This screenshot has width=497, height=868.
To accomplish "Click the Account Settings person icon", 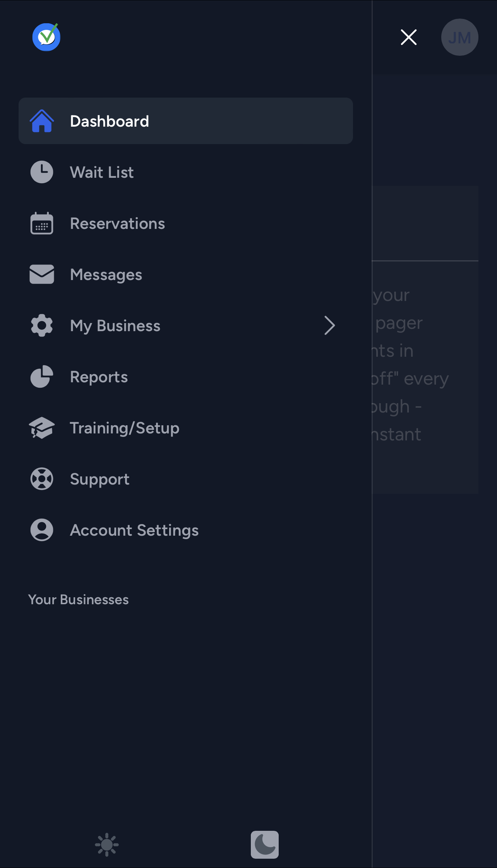I will tap(41, 530).
